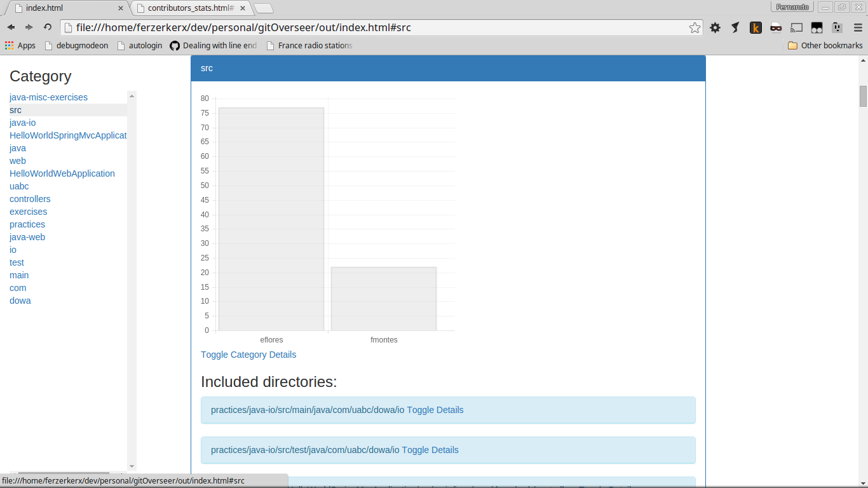Select the exercises category
Screen dimensions: 868x488
(x=28, y=212)
